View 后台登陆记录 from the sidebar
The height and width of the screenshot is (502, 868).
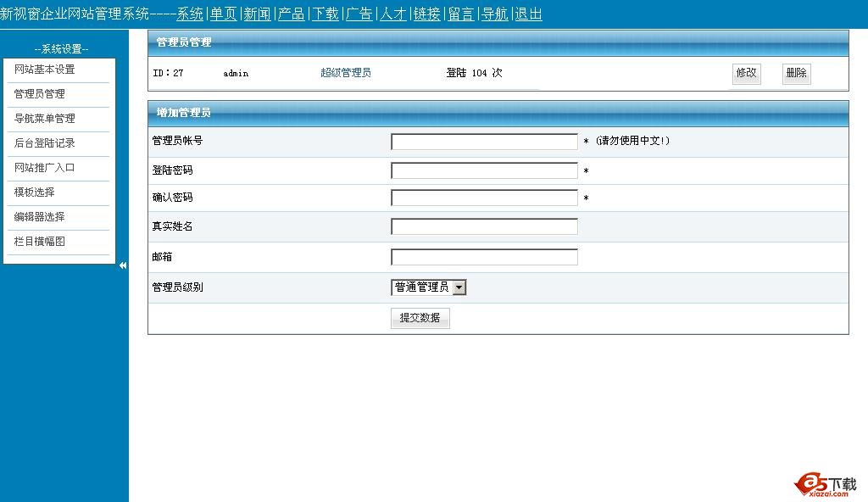(45, 143)
